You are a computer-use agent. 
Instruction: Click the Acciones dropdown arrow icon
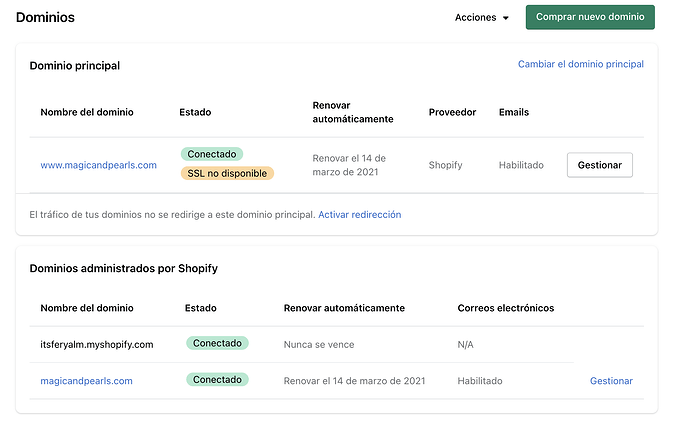pyautogui.click(x=506, y=19)
